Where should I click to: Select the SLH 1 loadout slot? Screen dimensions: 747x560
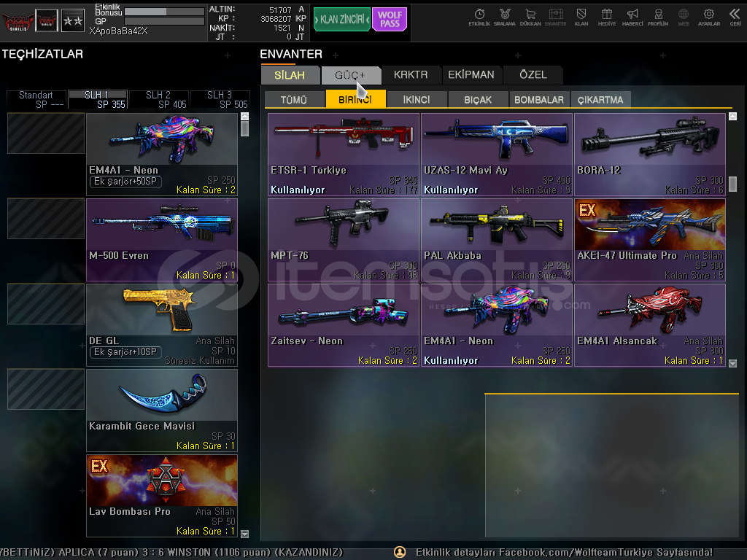click(x=98, y=99)
